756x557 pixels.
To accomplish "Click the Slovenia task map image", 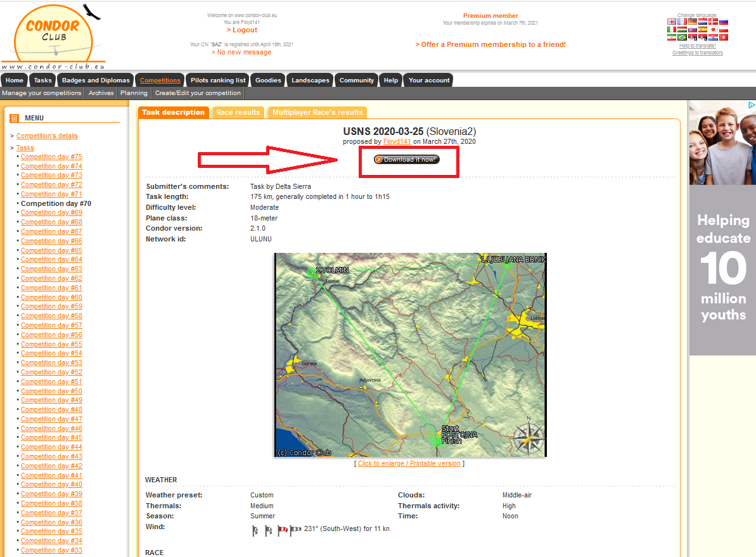I will [x=410, y=354].
